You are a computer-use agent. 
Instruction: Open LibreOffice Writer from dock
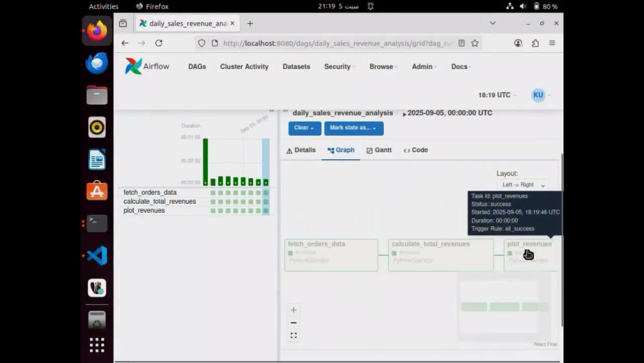[x=97, y=159]
